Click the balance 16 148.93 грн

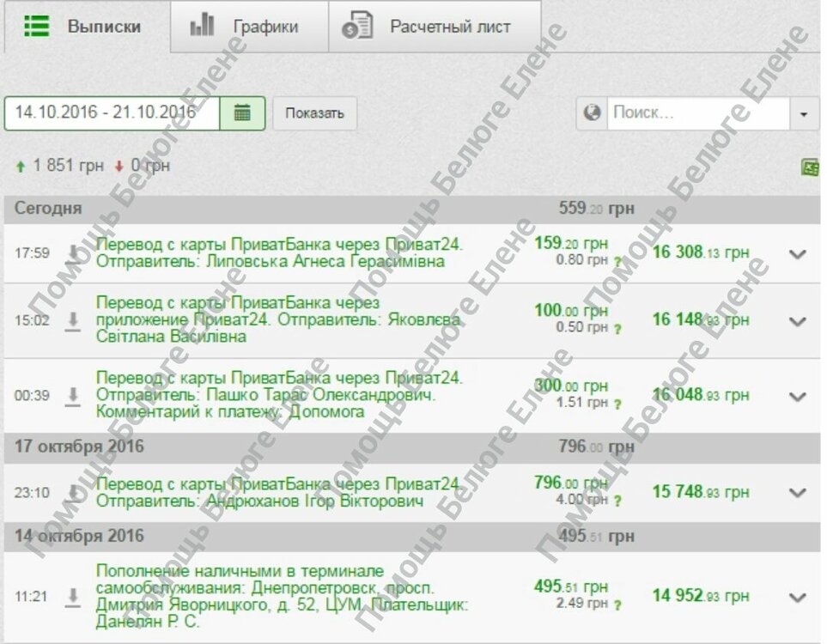tap(701, 319)
